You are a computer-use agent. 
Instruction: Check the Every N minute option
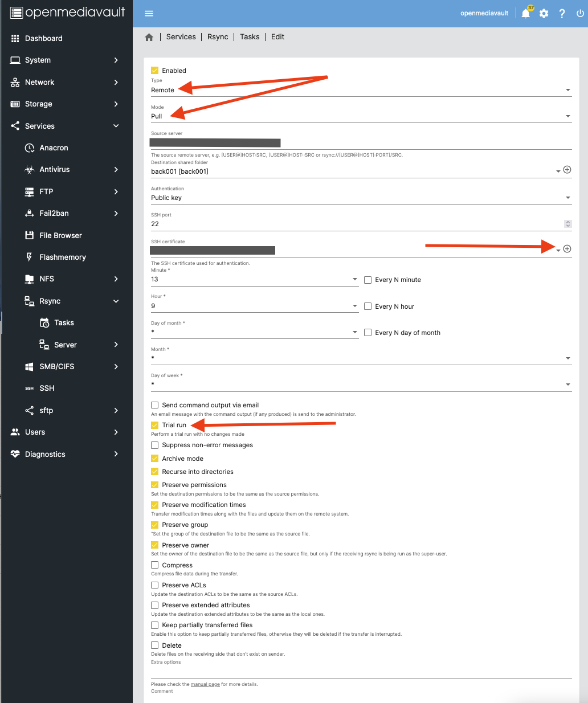[368, 280]
